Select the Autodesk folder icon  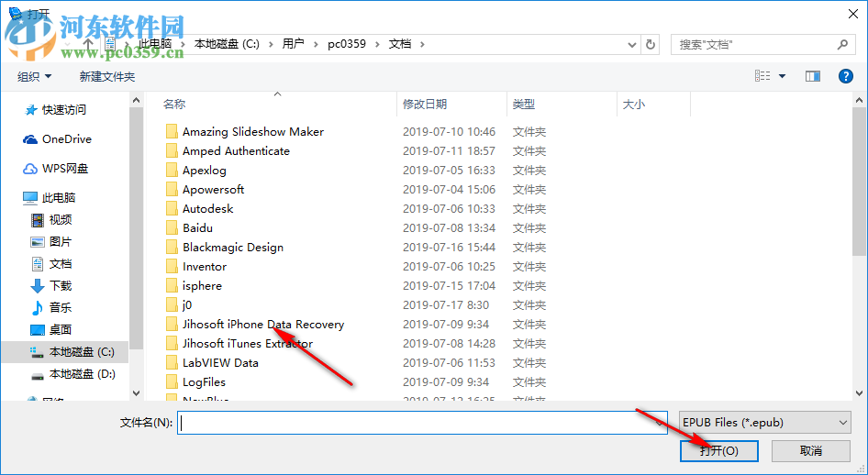pos(172,209)
